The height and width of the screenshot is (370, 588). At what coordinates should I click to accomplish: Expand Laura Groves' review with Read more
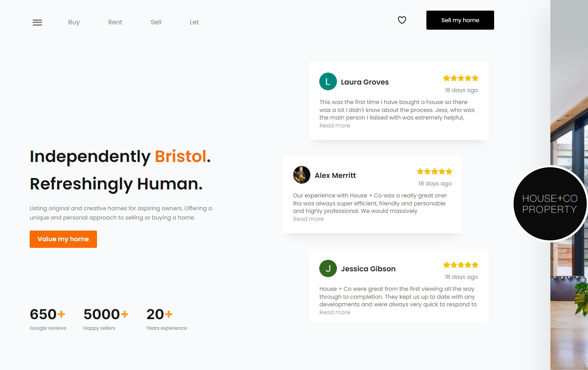[335, 125]
